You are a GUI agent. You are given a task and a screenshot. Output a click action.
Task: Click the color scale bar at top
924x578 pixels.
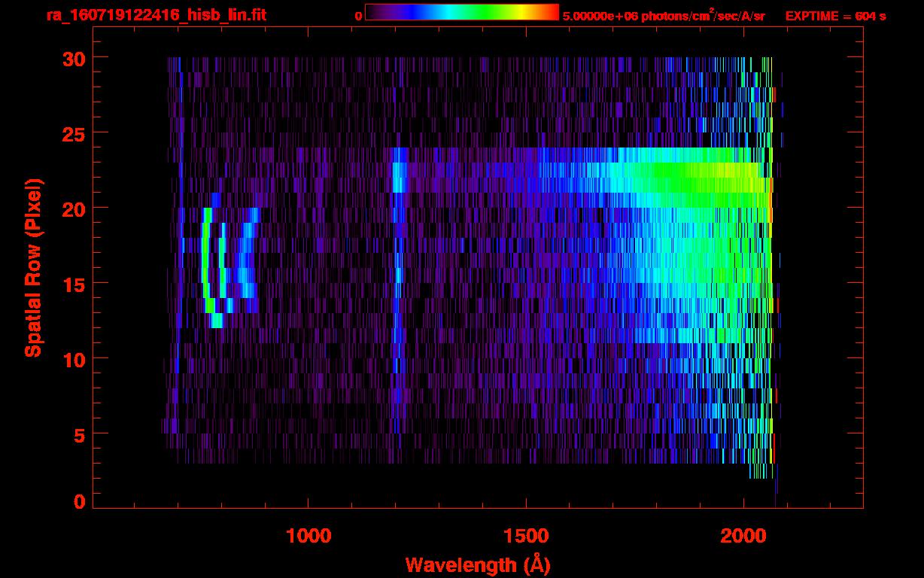click(461, 12)
